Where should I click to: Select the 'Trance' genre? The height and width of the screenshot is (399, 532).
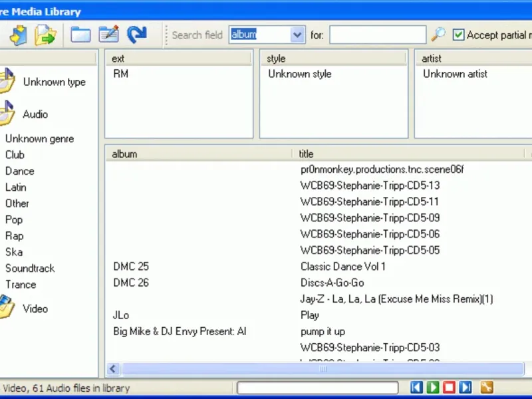pos(21,285)
